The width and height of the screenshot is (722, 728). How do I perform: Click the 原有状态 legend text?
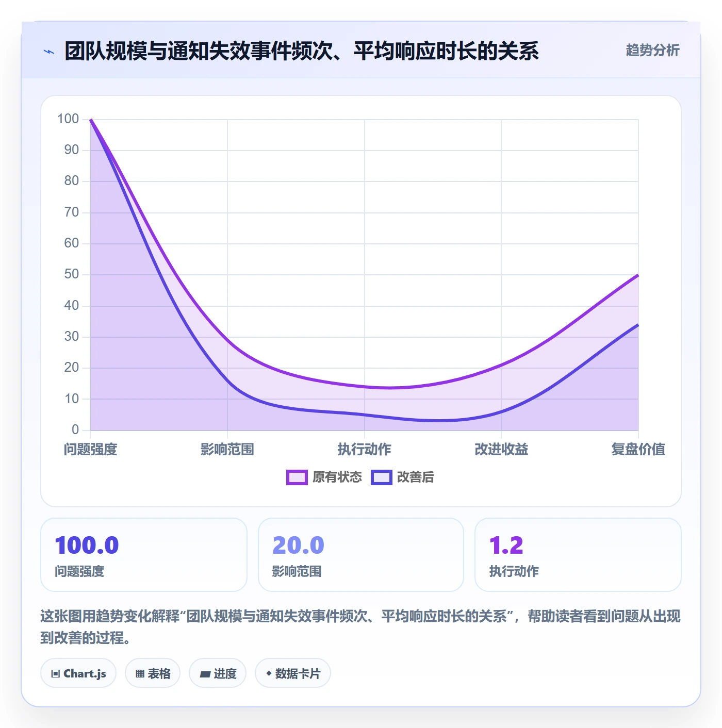coord(337,477)
